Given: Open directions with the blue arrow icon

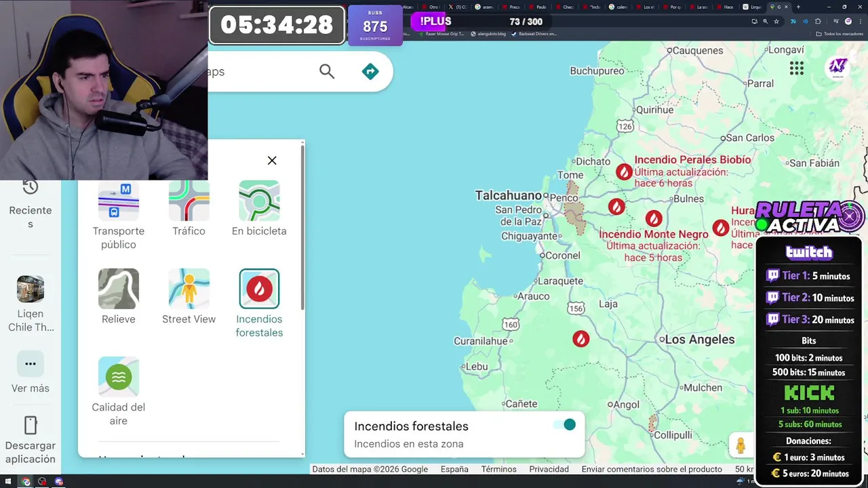Looking at the screenshot, I should (x=370, y=71).
